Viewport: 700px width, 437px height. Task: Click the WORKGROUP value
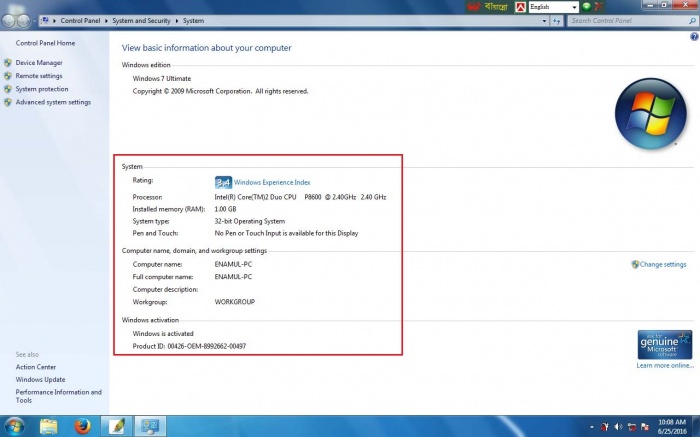(234, 302)
